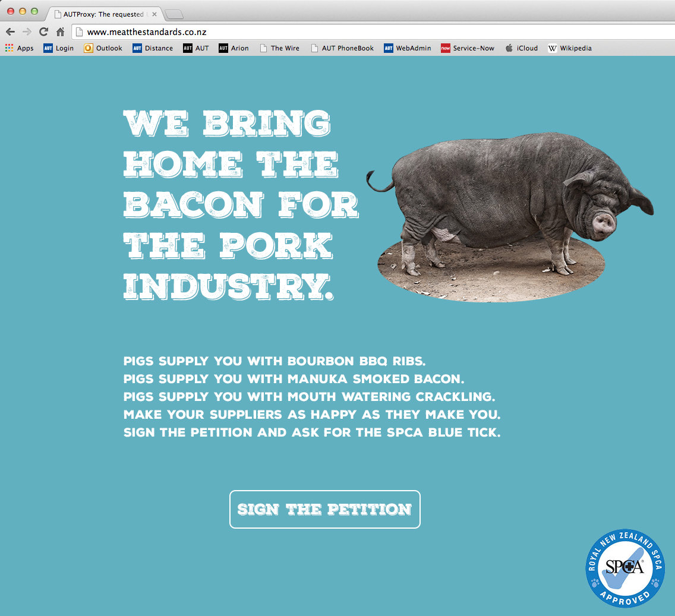The height and width of the screenshot is (616, 675).
Task: Open the Apps grid shortcut
Action: pos(20,48)
